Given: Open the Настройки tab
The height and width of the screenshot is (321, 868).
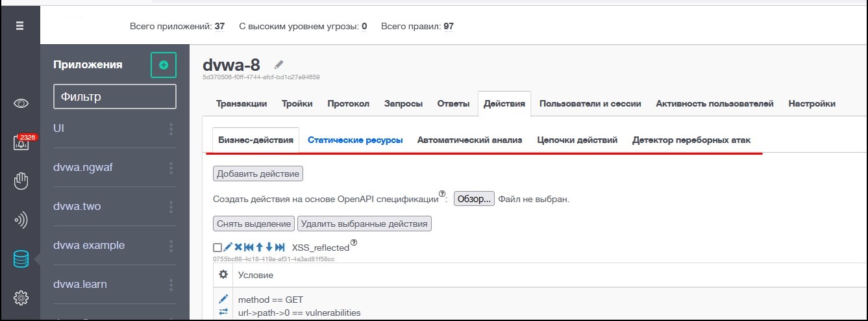Looking at the screenshot, I should (812, 103).
